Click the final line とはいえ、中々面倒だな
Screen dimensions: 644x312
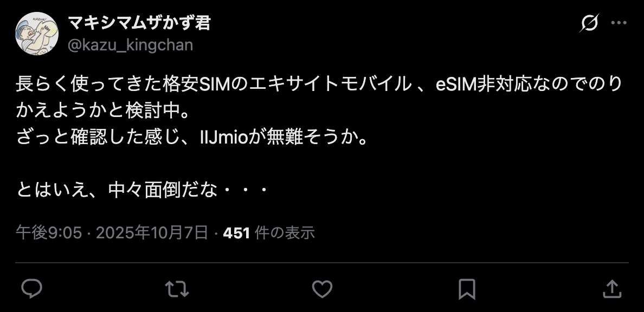pos(142,190)
